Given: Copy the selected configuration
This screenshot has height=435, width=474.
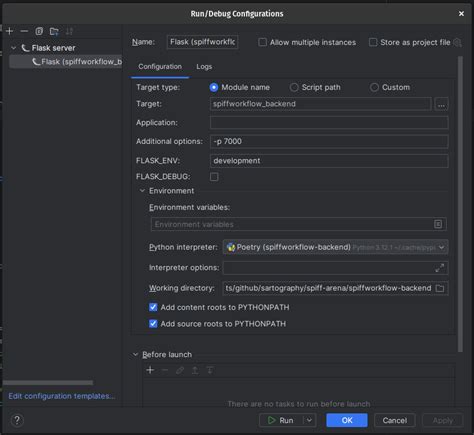Looking at the screenshot, I should [x=39, y=31].
